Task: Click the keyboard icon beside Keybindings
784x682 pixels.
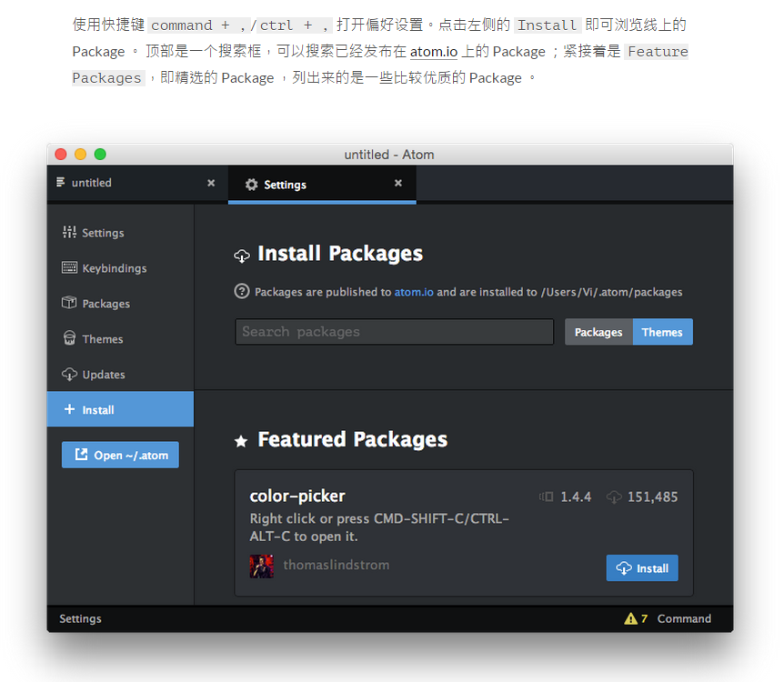Action: pyautogui.click(x=69, y=267)
